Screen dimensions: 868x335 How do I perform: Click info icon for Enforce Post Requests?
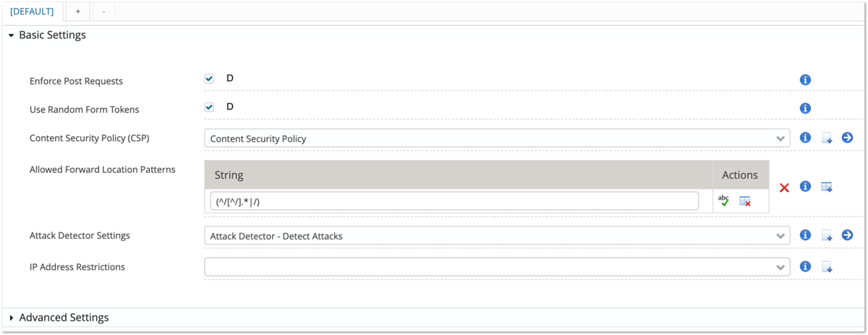tap(805, 80)
